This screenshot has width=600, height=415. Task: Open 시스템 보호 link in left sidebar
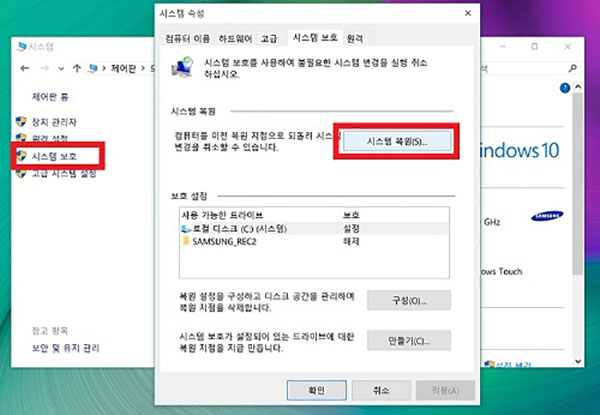click(54, 156)
